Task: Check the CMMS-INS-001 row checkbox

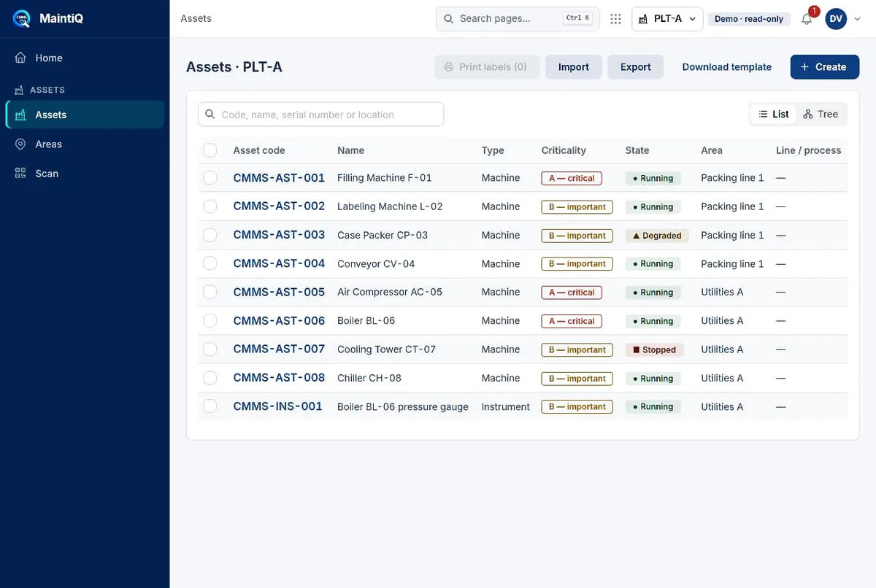Action: (210, 406)
